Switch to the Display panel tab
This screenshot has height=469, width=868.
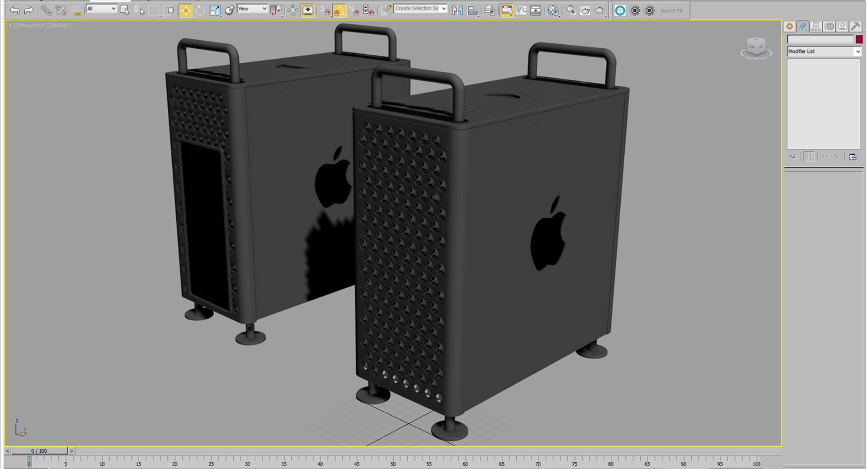[x=842, y=27]
